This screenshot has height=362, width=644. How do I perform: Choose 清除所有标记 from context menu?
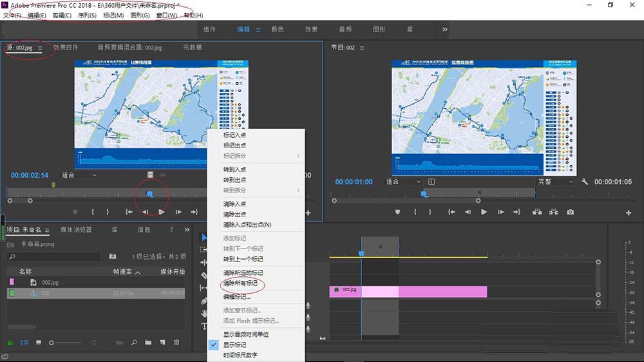pyautogui.click(x=240, y=283)
